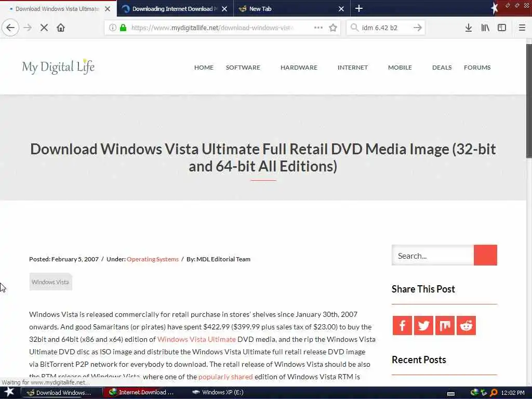
Task: Click the Windows Vista tag
Action: click(50, 282)
